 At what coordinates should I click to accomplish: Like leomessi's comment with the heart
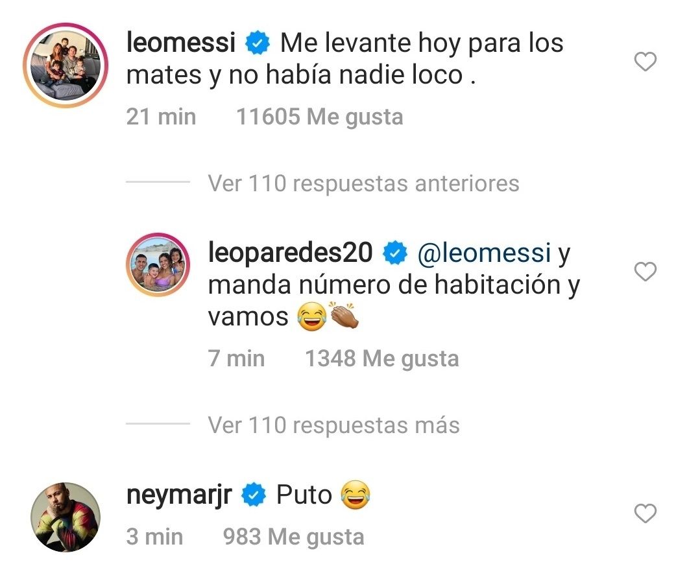click(645, 62)
